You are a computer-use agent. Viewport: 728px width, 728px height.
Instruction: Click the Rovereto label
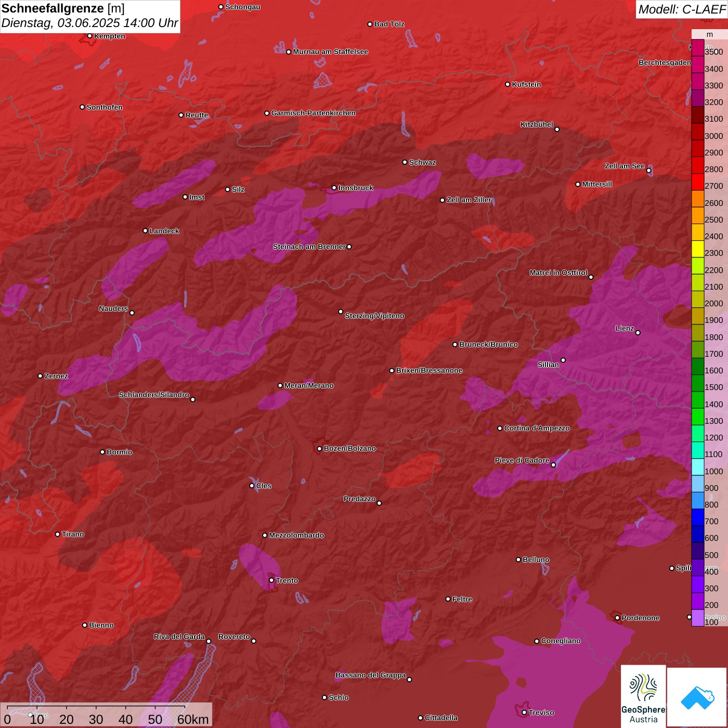[x=235, y=636]
